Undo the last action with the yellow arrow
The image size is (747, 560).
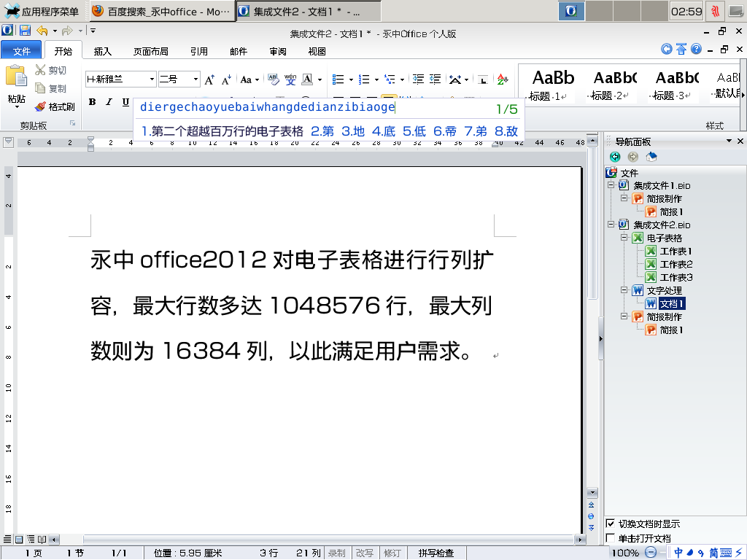pos(42,31)
